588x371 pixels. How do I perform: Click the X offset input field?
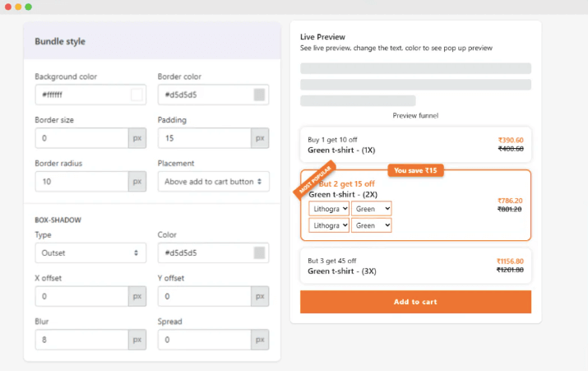tap(81, 296)
